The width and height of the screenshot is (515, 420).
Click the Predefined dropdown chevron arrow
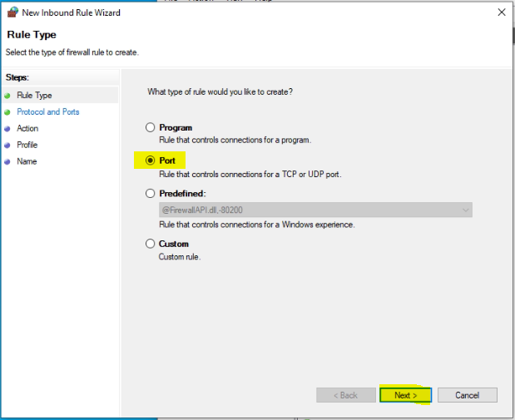(x=465, y=210)
